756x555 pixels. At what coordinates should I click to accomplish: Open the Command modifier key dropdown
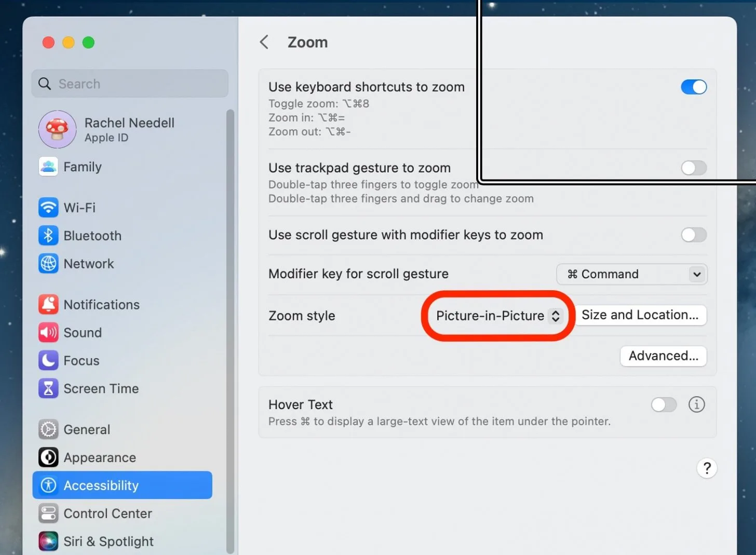click(x=631, y=274)
